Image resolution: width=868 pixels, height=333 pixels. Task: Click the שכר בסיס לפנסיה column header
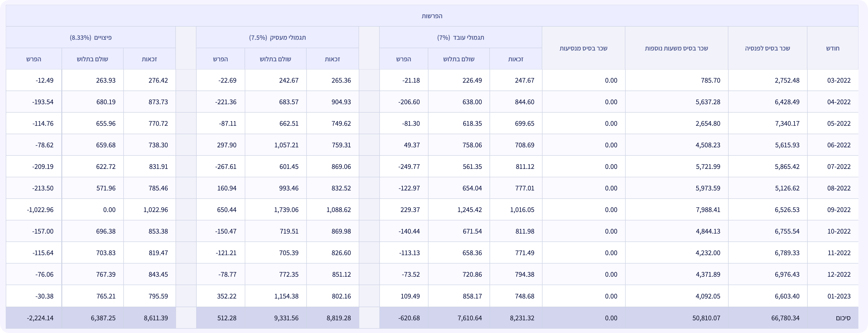767,48
